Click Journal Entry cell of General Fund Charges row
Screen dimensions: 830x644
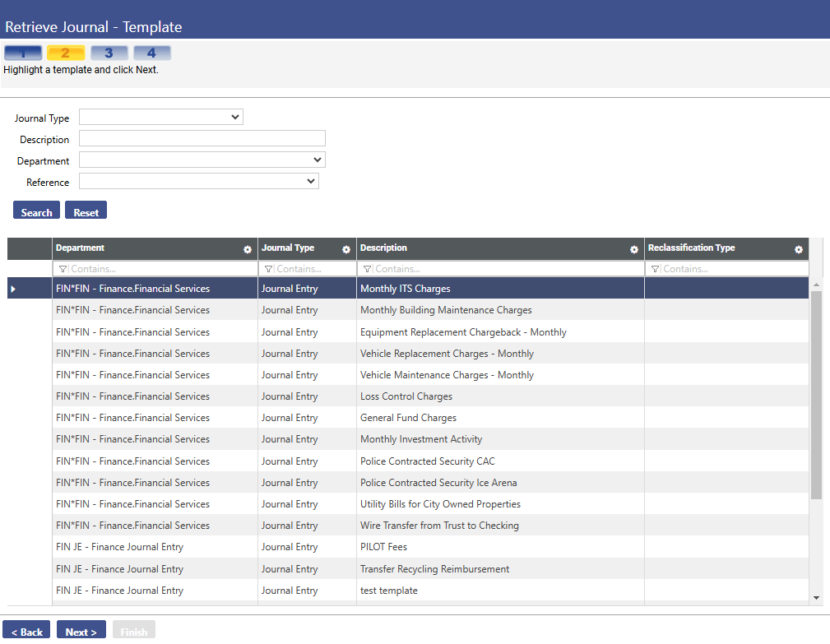click(308, 418)
